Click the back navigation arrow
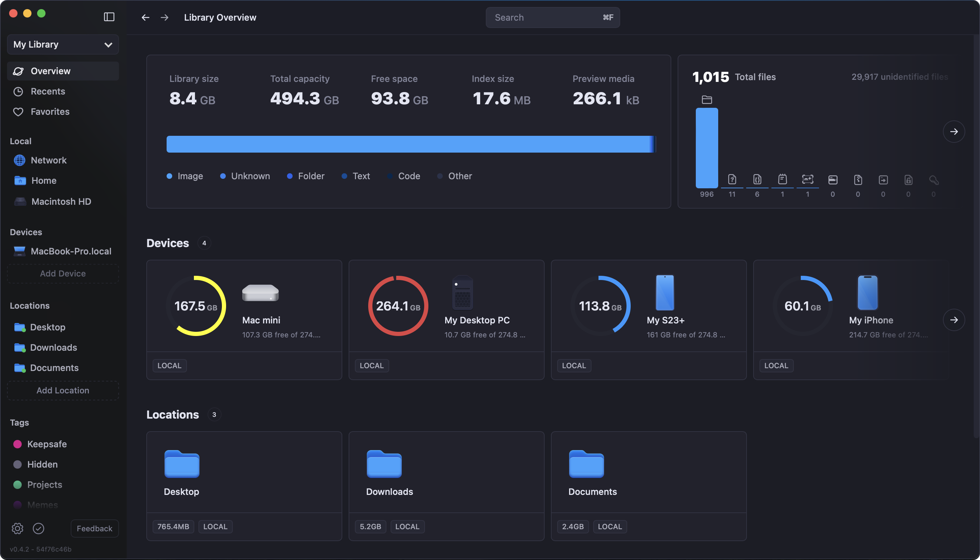 [145, 17]
